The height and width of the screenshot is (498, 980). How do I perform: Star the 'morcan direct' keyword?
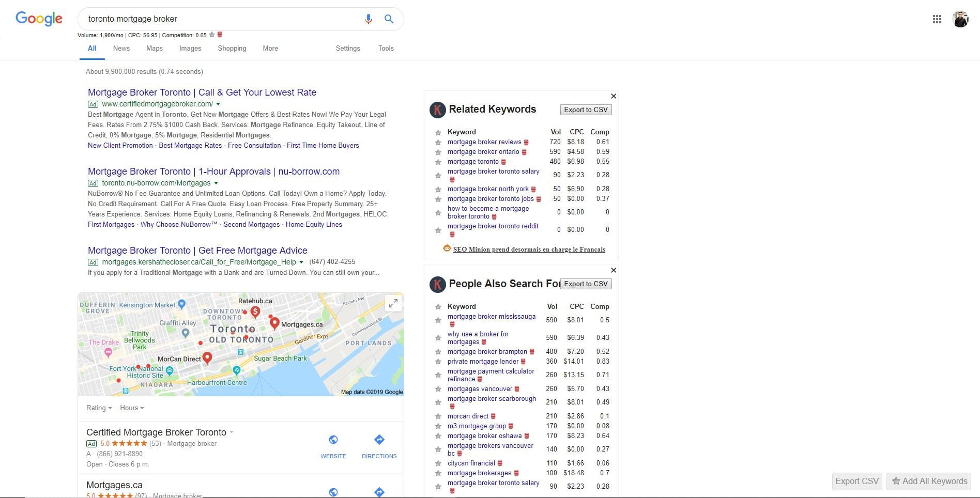(438, 417)
